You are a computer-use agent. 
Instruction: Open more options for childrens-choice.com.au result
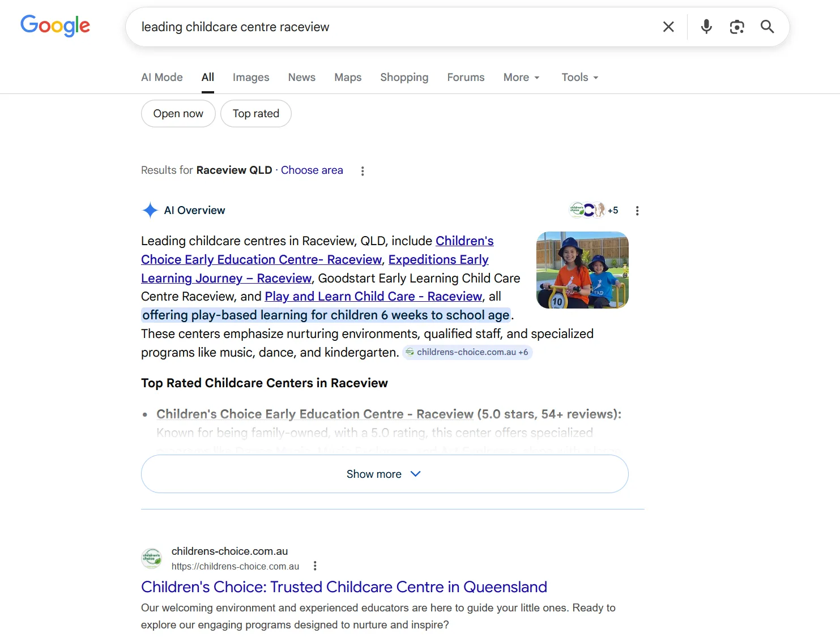click(x=315, y=566)
